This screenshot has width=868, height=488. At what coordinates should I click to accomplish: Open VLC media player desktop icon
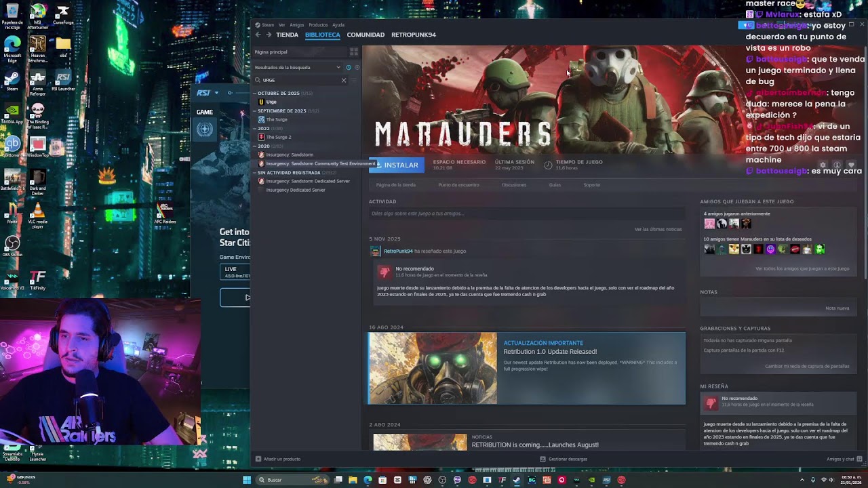click(x=38, y=215)
